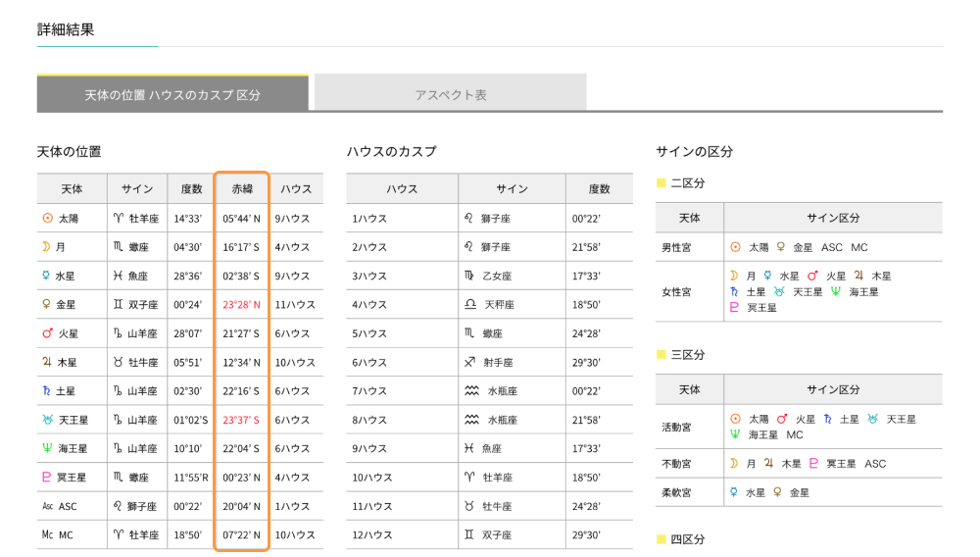The height and width of the screenshot is (557, 980).
Task: Click the Mercury symbol in the 水星 row
Action: point(46,276)
